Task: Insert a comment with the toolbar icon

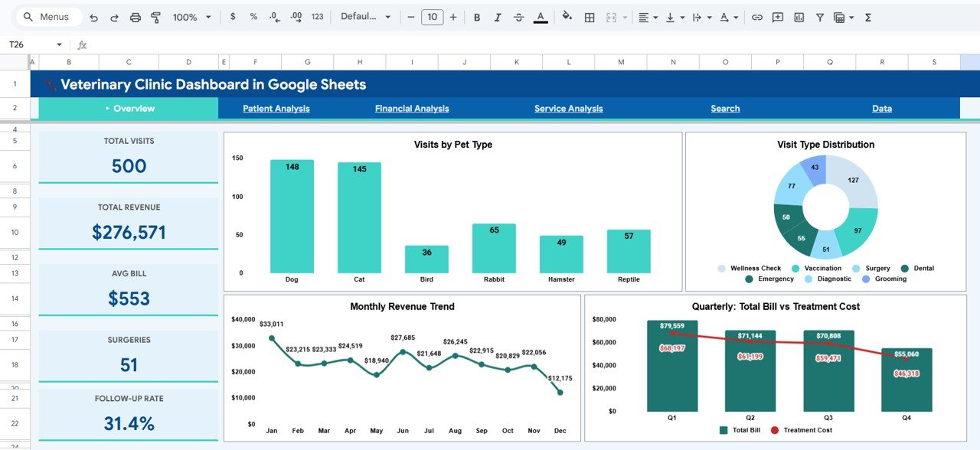Action: [778, 17]
